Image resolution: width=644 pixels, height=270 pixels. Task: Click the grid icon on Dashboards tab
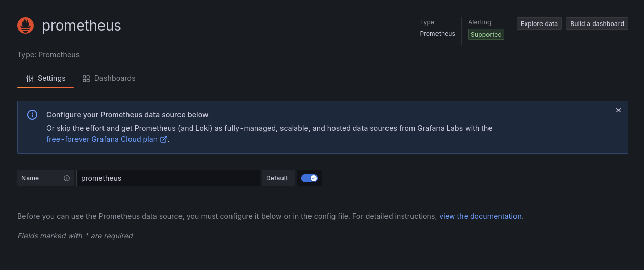pyautogui.click(x=86, y=79)
